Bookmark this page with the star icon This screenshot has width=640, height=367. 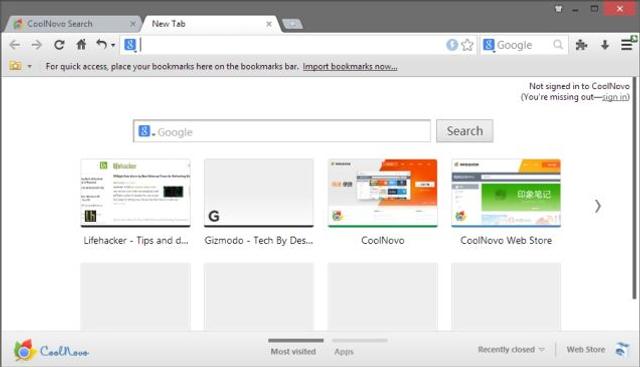[467, 44]
